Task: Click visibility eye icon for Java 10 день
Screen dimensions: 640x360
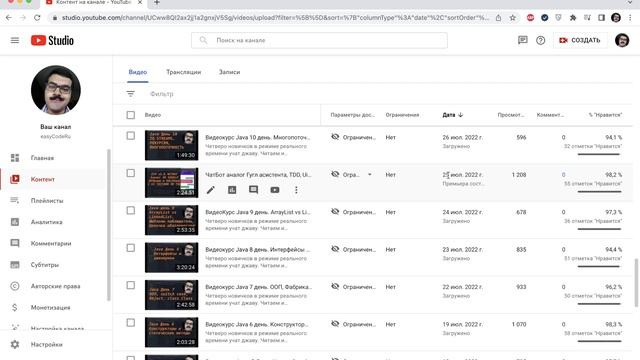Action: 335,137
